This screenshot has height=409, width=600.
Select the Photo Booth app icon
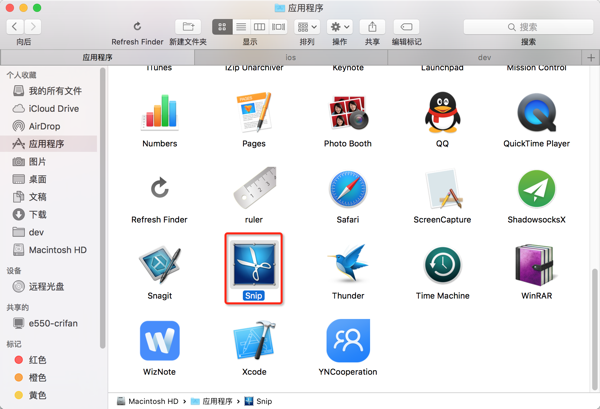348,112
